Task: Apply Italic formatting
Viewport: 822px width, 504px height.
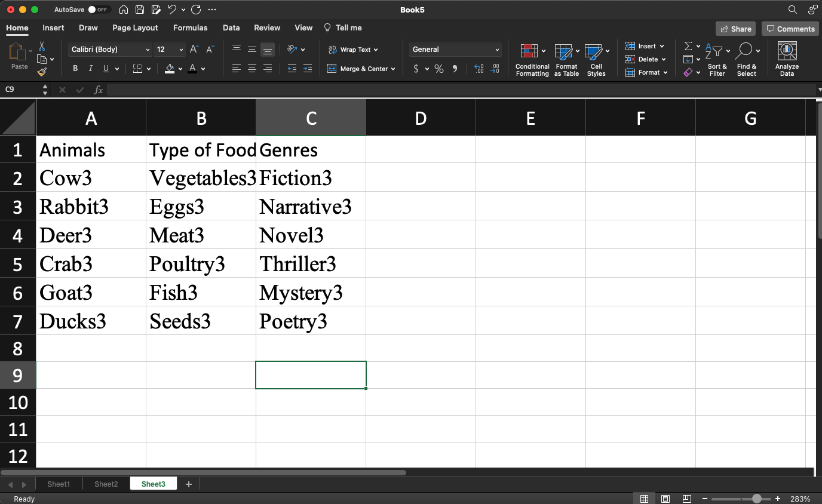Action: pyautogui.click(x=91, y=69)
